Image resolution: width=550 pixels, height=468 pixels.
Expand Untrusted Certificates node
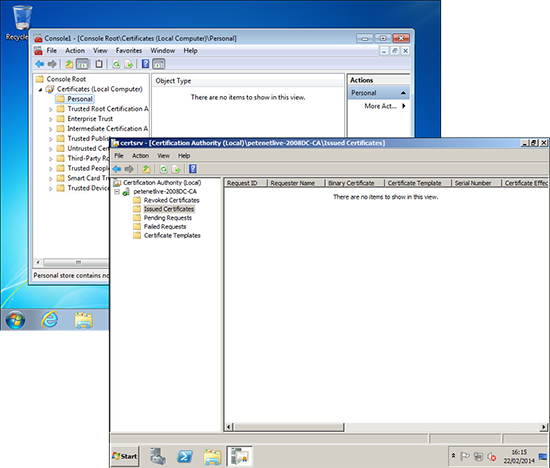point(51,149)
